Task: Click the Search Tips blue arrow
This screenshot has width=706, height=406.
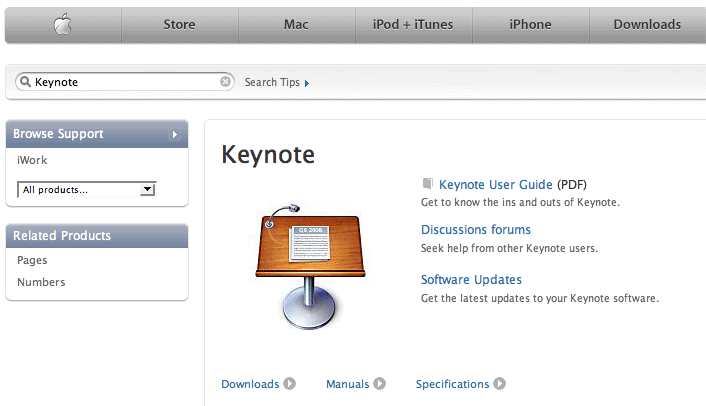Action: [x=307, y=83]
